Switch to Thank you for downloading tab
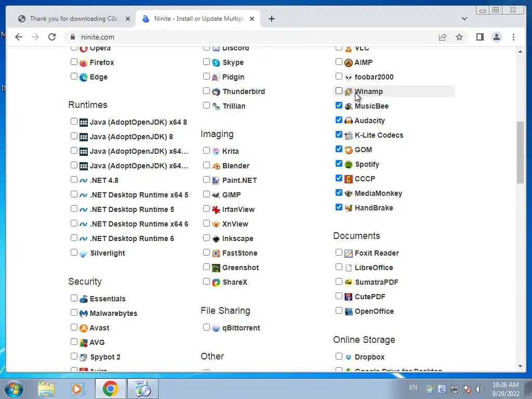 point(74,19)
